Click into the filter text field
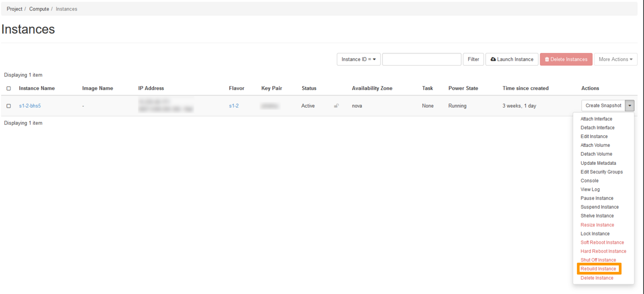This screenshot has width=644, height=294. 421,59
